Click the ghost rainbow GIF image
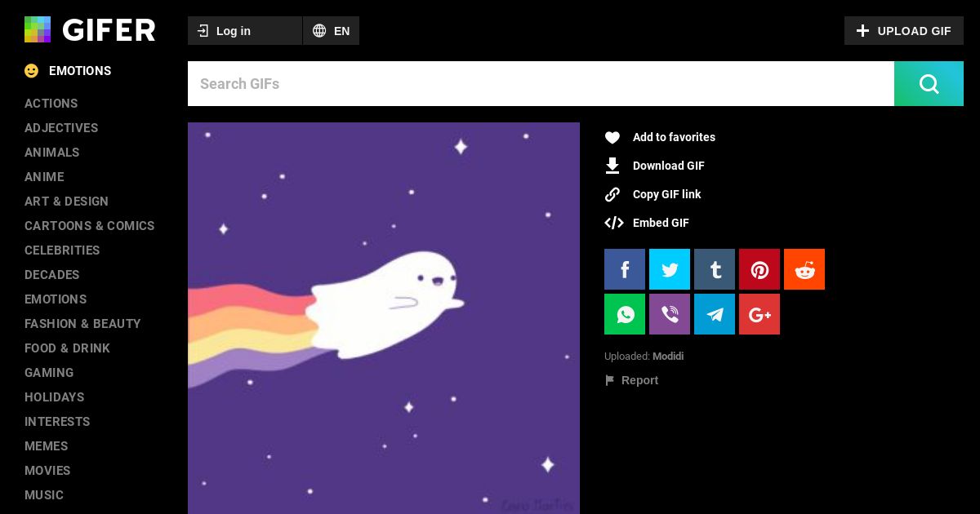Screen dimensions: 980x514 coord(384,318)
